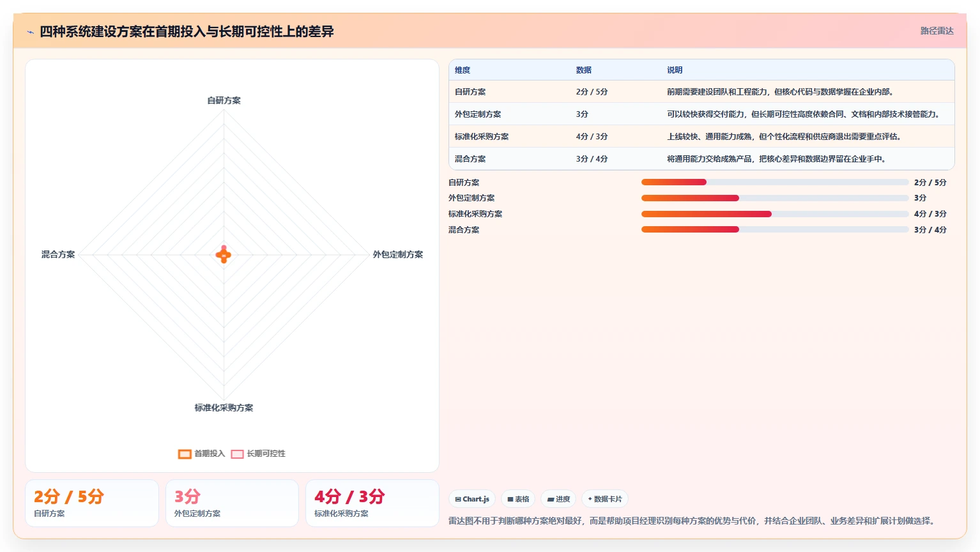Screen dimensions: 980x552
Task: Click the 自研方案 progress bar
Action: [x=775, y=182]
